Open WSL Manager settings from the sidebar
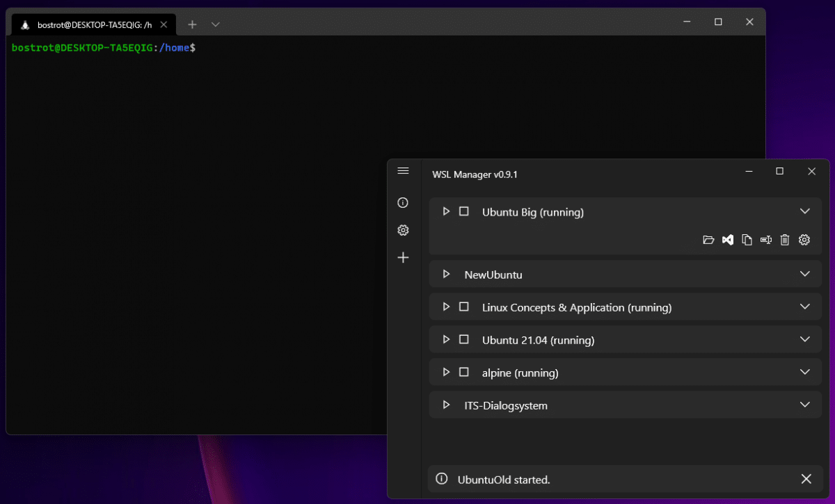Image resolution: width=835 pixels, height=504 pixels. (403, 230)
